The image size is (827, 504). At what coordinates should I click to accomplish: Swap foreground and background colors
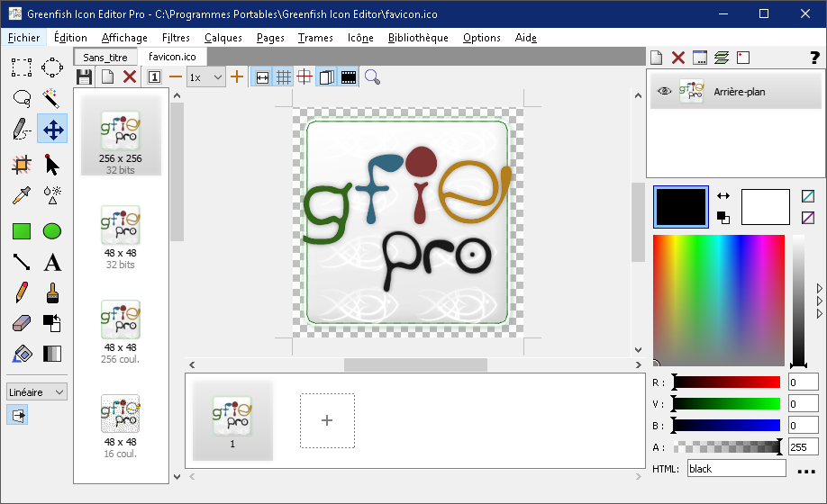point(723,196)
